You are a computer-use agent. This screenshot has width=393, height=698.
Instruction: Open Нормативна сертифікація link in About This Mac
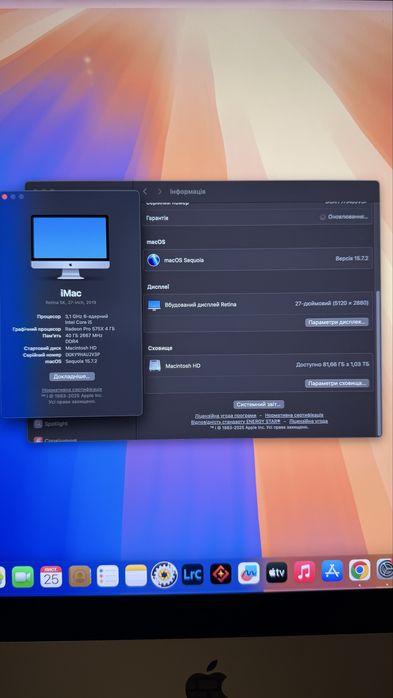pos(72,390)
